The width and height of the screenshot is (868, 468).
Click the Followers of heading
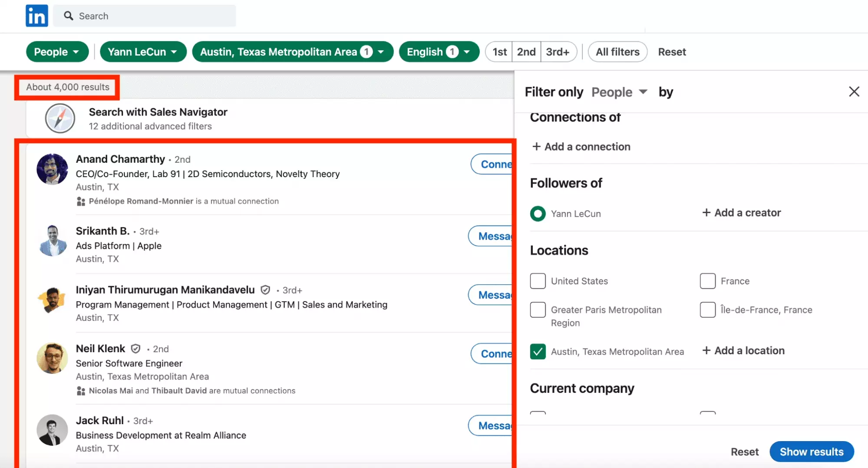tap(566, 183)
